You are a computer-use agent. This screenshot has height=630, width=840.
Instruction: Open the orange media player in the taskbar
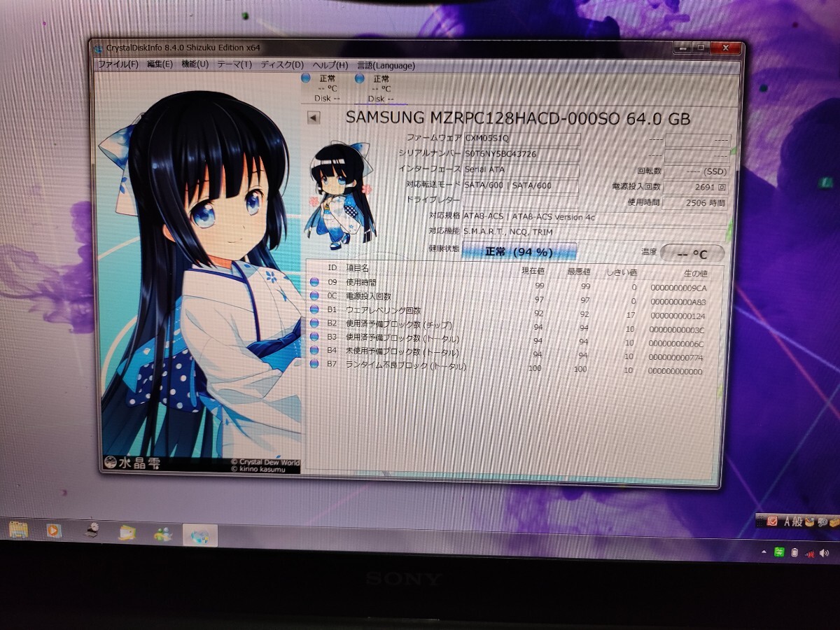(x=54, y=531)
